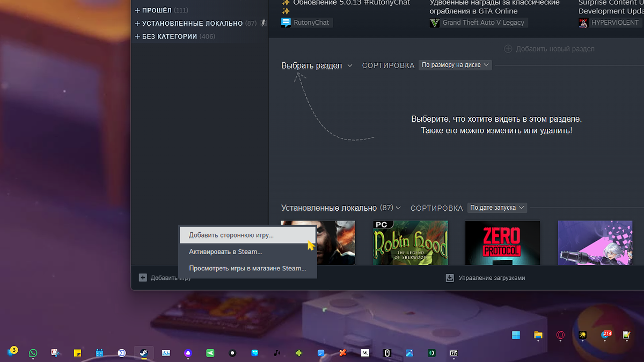This screenshot has height=362, width=644.
Task: Choose "Добавить стороннюю игру..." in popup menu
Action: [x=247, y=235]
